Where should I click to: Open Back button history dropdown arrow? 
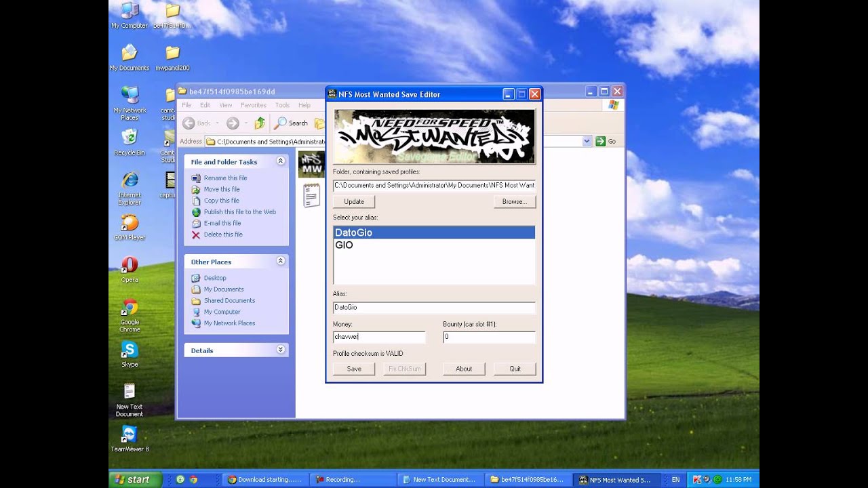[x=217, y=123]
